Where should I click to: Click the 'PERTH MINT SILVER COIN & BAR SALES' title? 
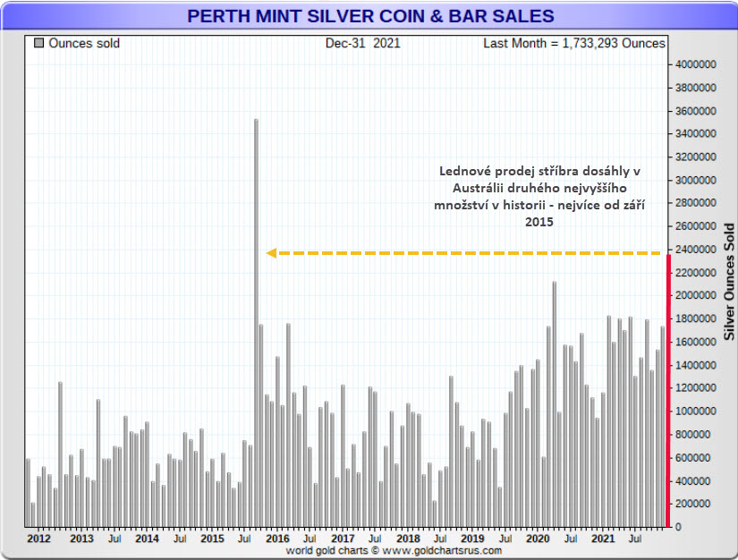click(370, 16)
